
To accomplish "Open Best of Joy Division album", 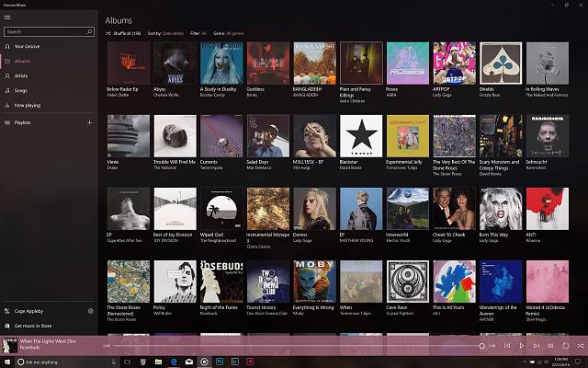I will pyautogui.click(x=175, y=209).
